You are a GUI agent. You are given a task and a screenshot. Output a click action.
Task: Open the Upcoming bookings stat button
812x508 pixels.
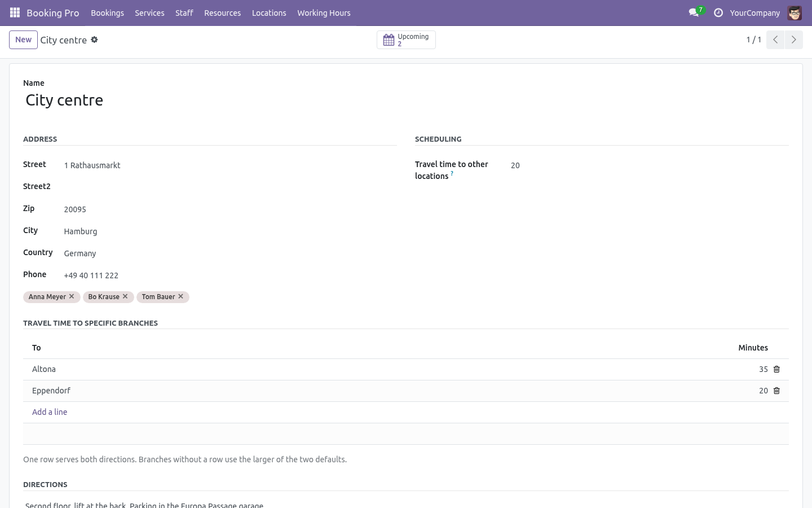[406, 40]
